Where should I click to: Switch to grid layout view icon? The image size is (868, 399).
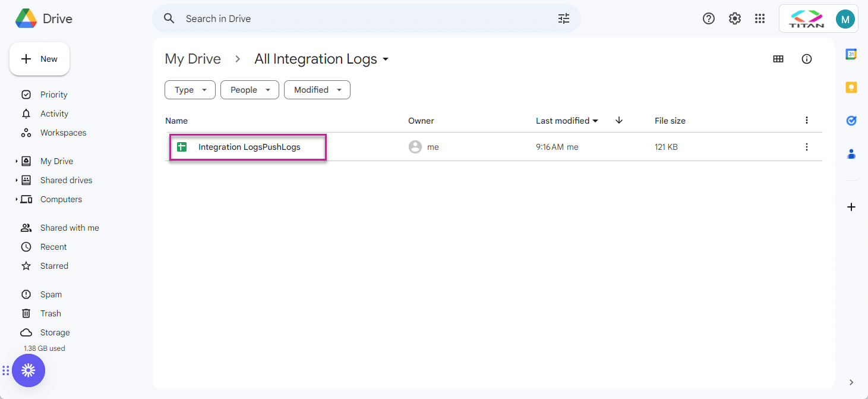click(778, 59)
